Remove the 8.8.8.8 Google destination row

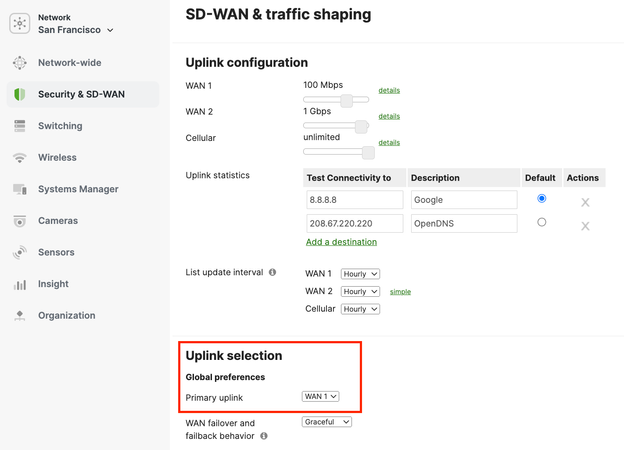pyautogui.click(x=585, y=202)
